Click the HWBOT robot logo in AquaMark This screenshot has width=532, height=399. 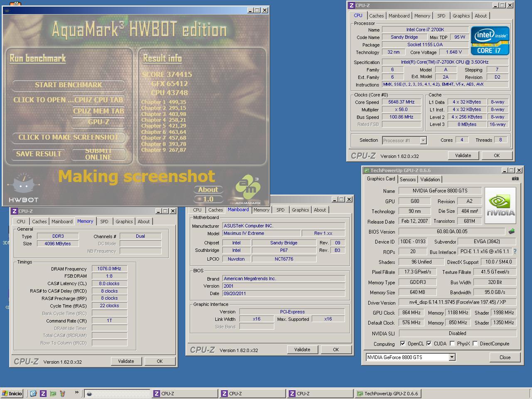pos(24,187)
